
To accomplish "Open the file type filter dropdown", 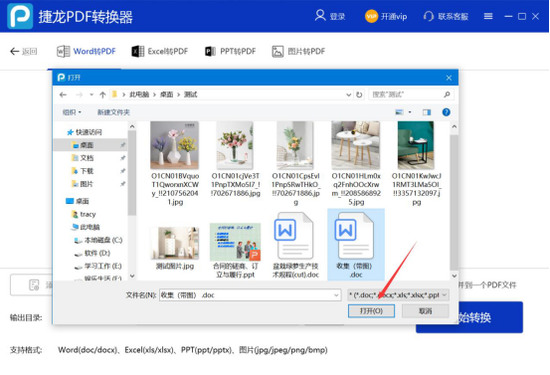I will (x=398, y=295).
